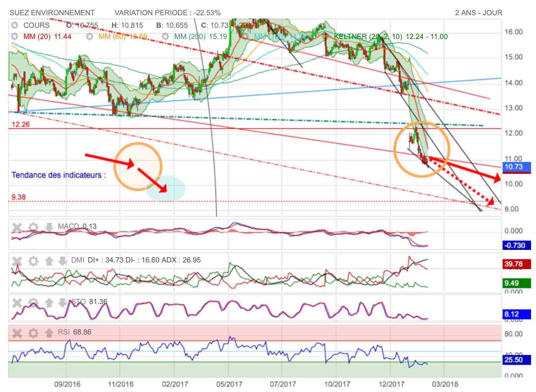This screenshot has height=392, width=536.
Task: Click the -0.730 MACD value tag
Action: 516,245
